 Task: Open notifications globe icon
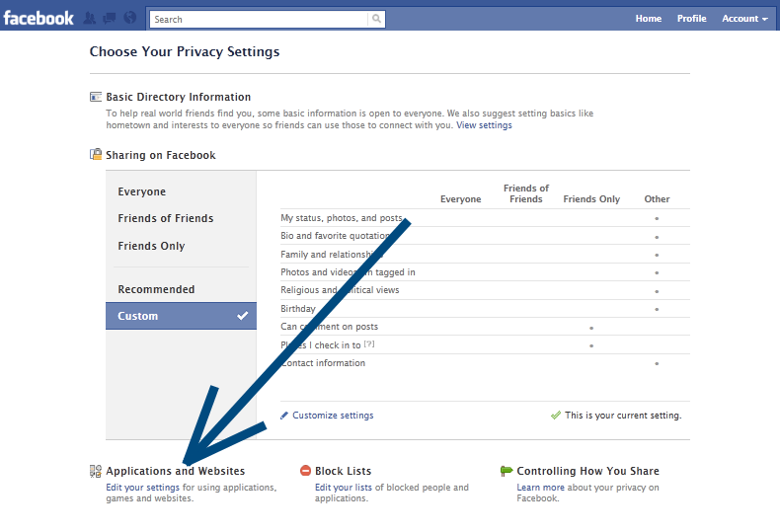tap(128, 19)
